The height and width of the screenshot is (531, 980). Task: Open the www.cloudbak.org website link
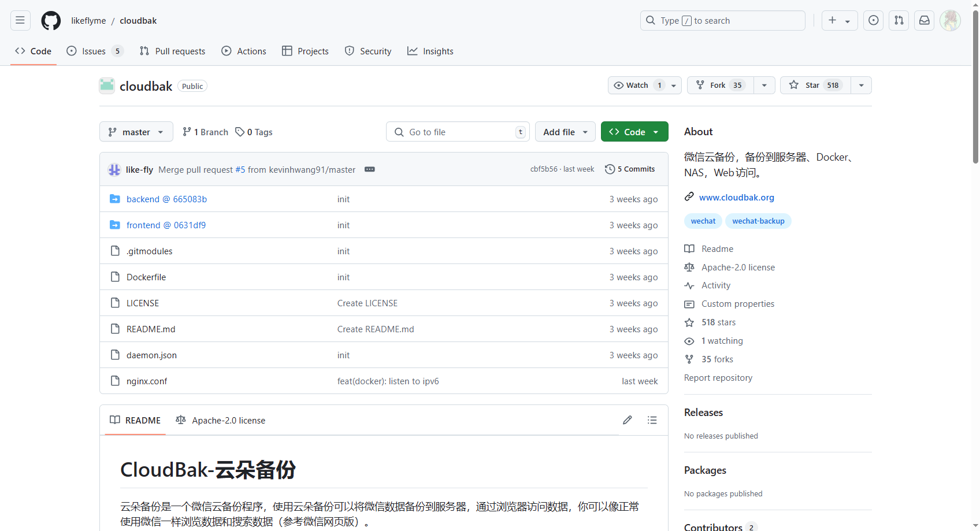tap(737, 197)
